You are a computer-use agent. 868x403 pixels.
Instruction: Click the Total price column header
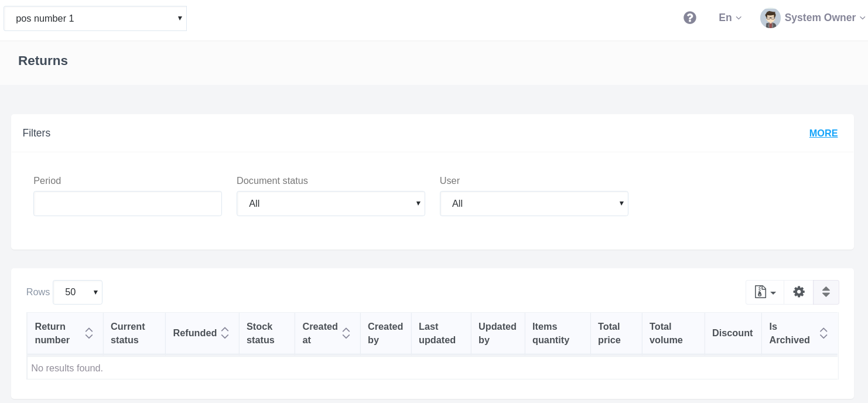point(609,333)
